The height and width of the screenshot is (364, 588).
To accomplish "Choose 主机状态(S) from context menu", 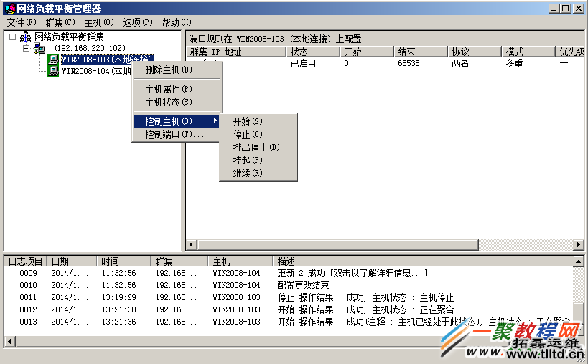I will coord(177,102).
